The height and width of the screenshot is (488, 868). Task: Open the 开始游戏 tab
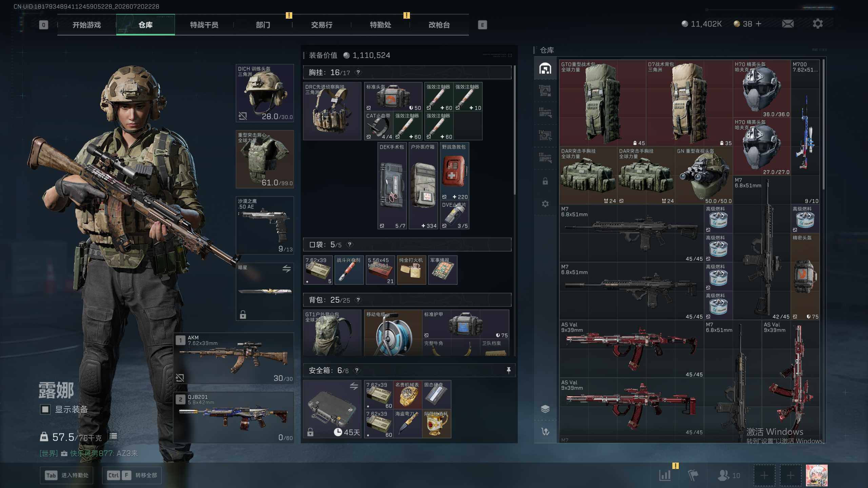86,25
